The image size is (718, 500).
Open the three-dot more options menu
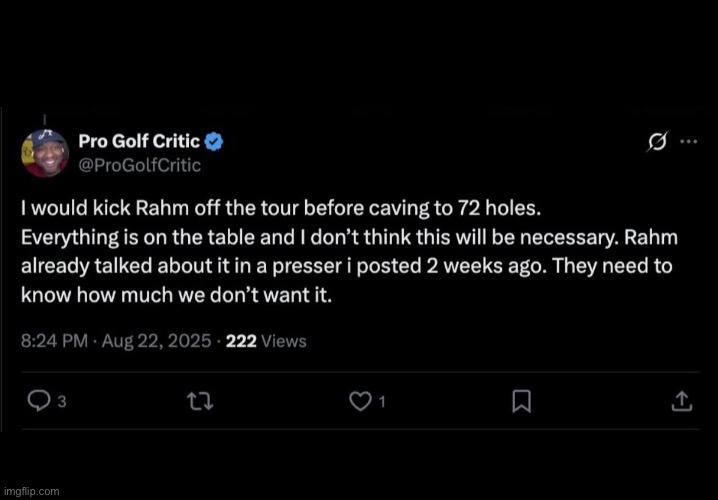point(688,142)
